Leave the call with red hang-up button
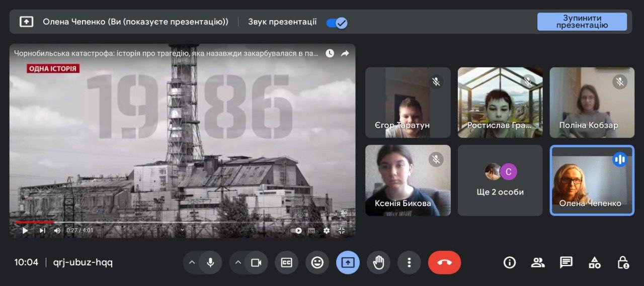This screenshot has width=644, height=286. pos(444,262)
